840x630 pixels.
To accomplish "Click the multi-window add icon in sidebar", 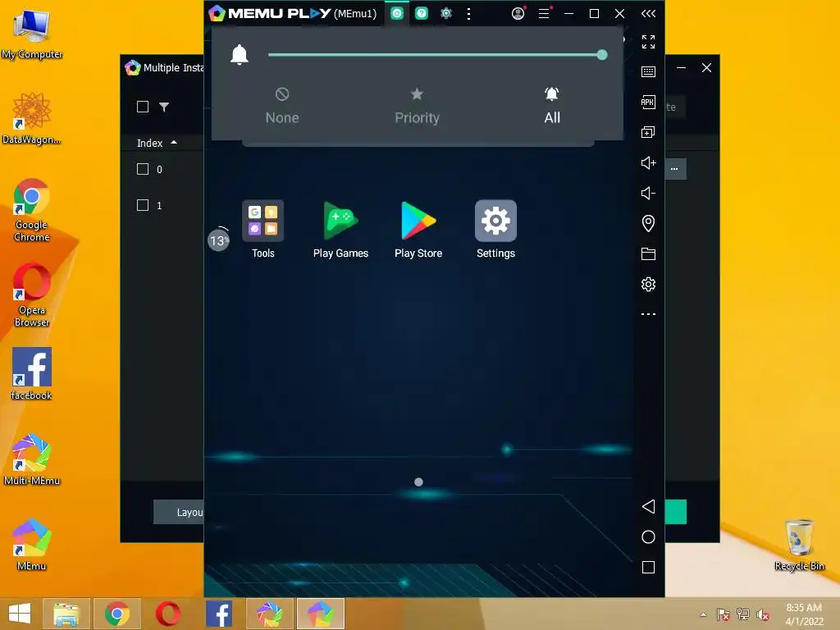I will click(648, 132).
